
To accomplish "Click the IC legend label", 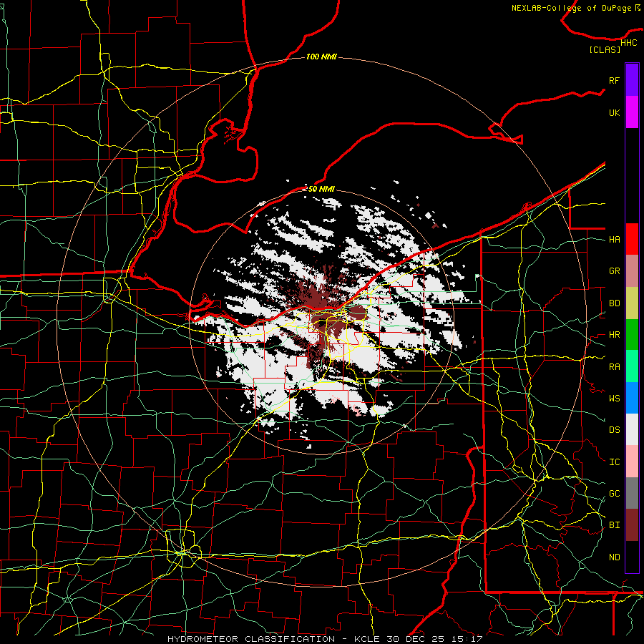I will (614, 462).
